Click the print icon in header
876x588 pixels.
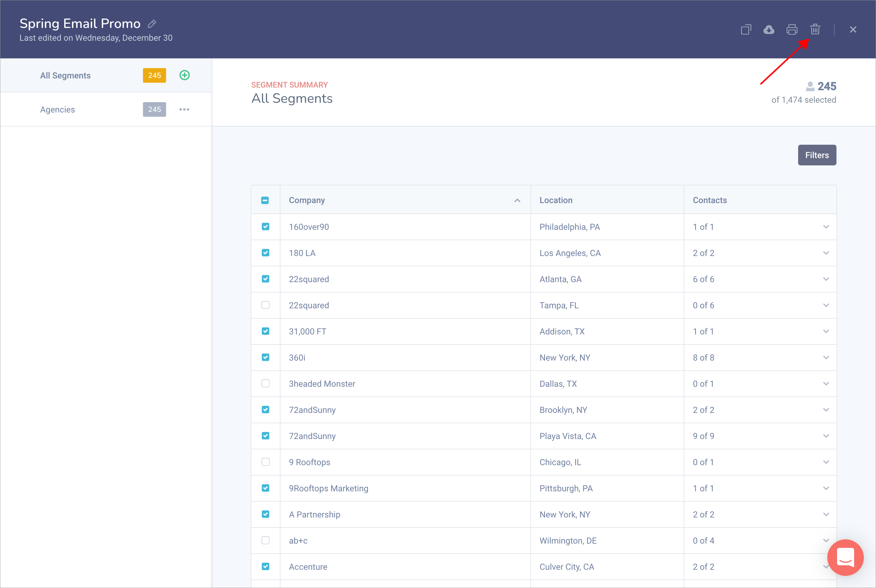792,29
